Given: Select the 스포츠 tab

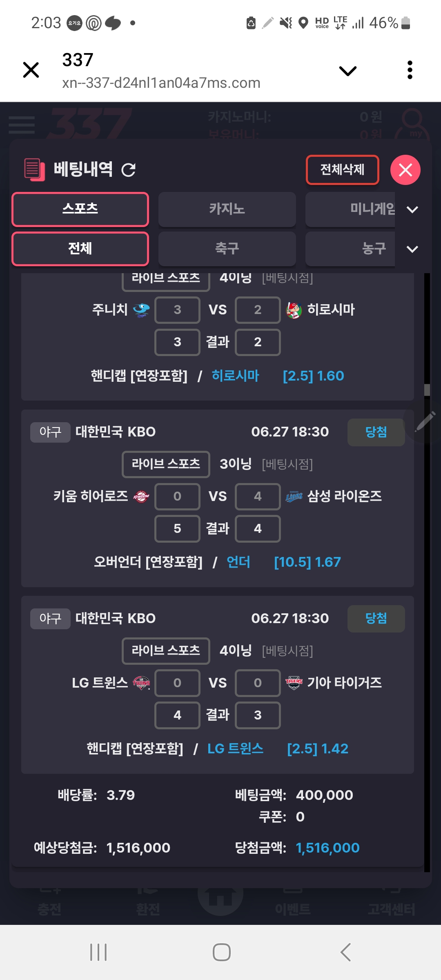Looking at the screenshot, I should tap(80, 209).
